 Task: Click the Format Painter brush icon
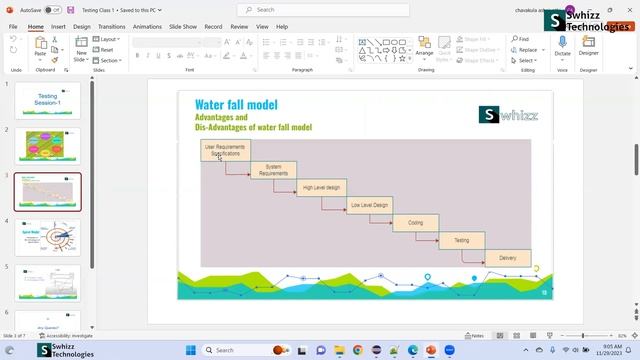point(55,60)
